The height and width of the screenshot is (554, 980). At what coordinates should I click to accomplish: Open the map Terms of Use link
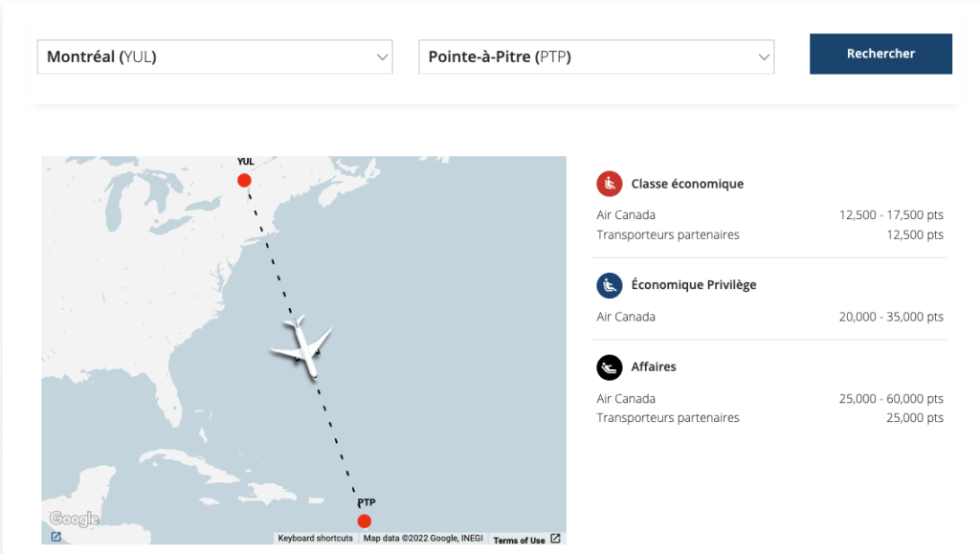coord(519,540)
